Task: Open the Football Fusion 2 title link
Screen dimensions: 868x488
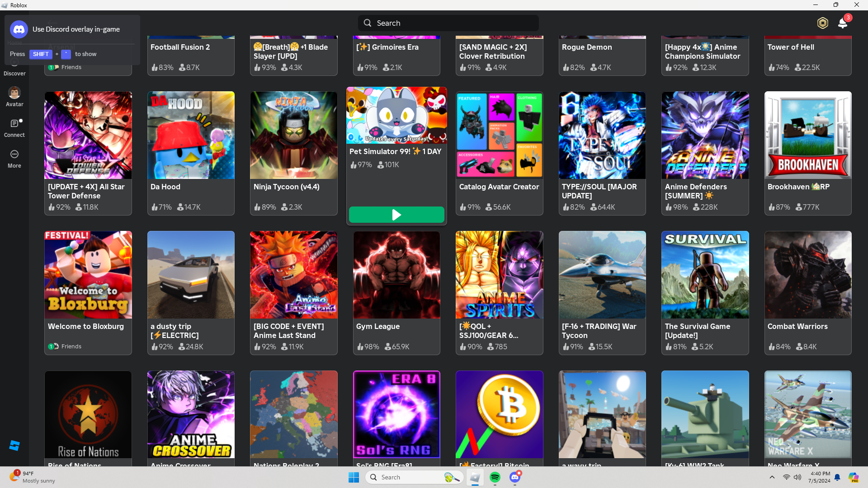Action: click(180, 47)
